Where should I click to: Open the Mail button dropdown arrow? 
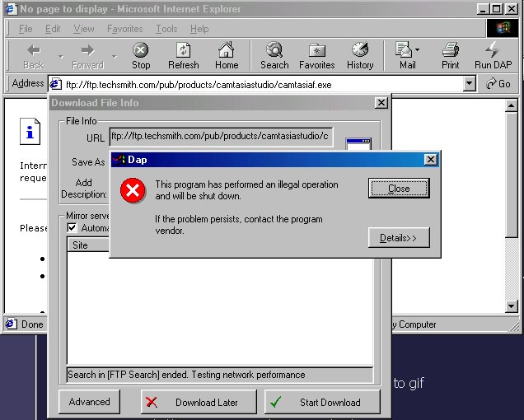click(x=418, y=50)
